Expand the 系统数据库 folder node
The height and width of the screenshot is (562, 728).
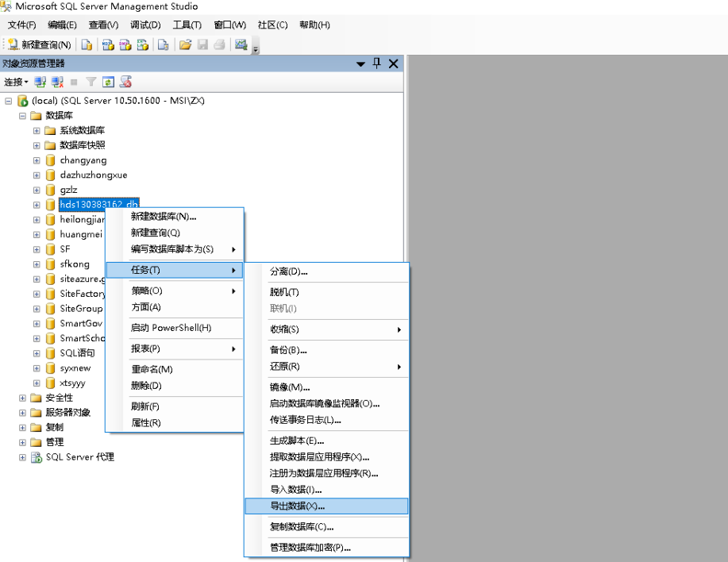click(37, 130)
